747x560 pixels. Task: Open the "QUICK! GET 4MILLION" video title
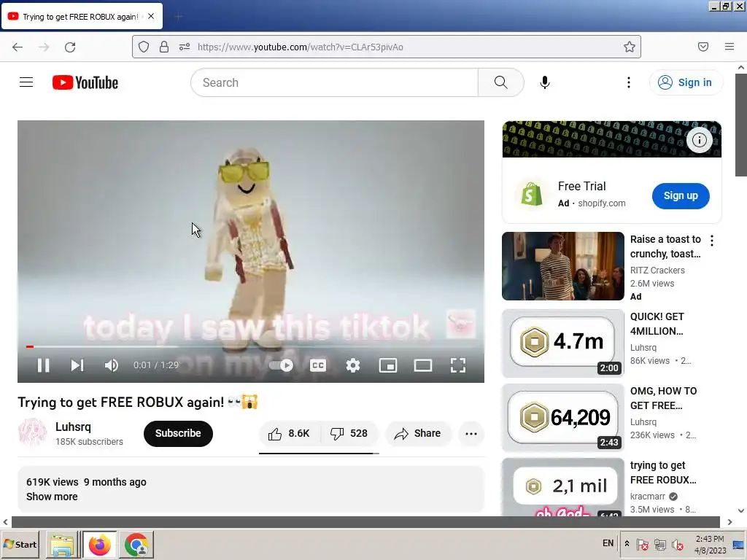coord(657,324)
